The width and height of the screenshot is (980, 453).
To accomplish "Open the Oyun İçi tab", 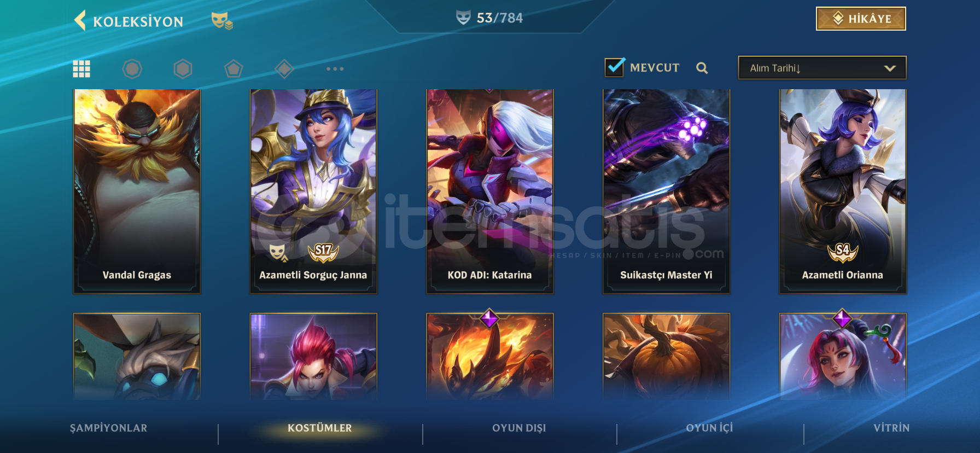I will 709,428.
